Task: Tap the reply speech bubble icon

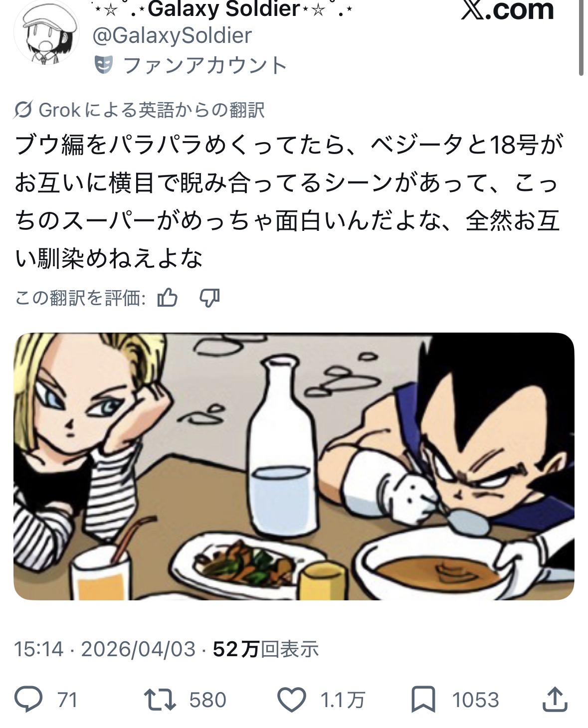Action: [x=28, y=699]
